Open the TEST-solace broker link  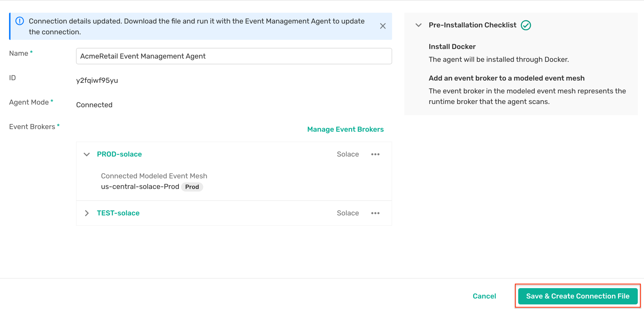[x=118, y=213]
